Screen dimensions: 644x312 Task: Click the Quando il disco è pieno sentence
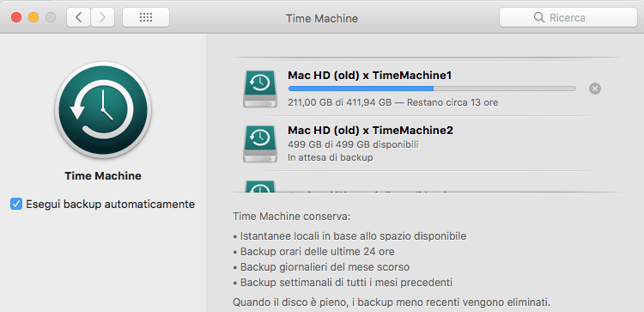point(392,303)
